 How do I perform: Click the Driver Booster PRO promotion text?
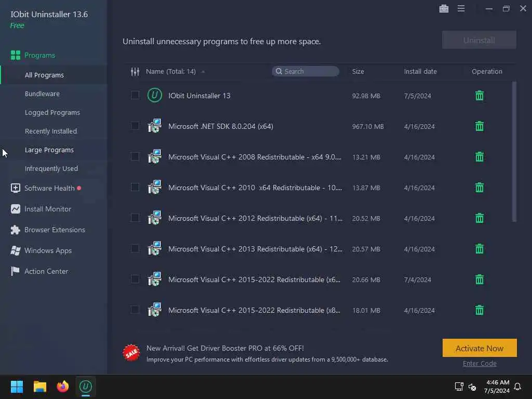[225, 348]
